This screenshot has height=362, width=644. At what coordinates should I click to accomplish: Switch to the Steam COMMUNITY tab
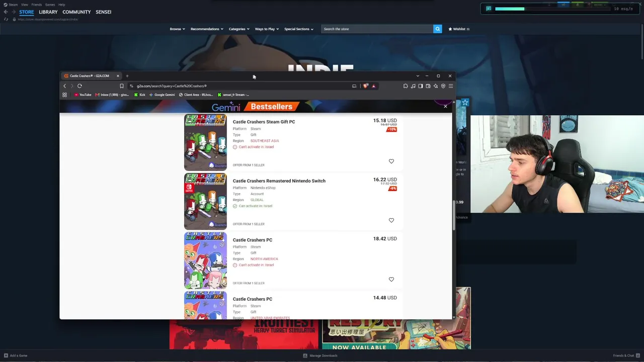pyautogui.click(x=76, y=12)
